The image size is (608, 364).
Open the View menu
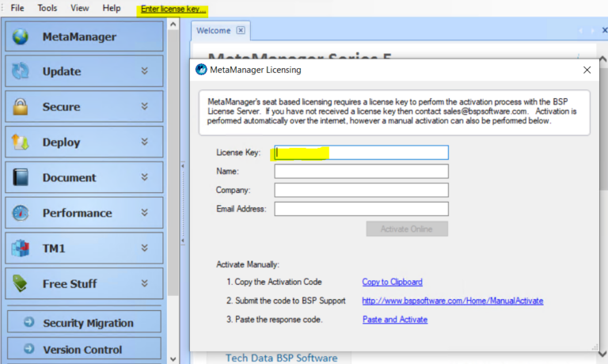(79, 8)
